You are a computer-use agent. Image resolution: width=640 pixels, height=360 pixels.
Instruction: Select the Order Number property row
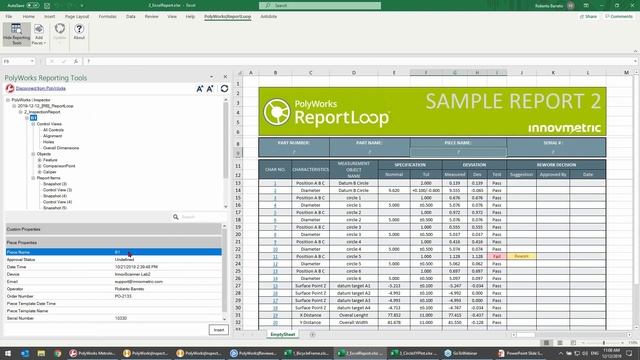[x=113, y=296]
